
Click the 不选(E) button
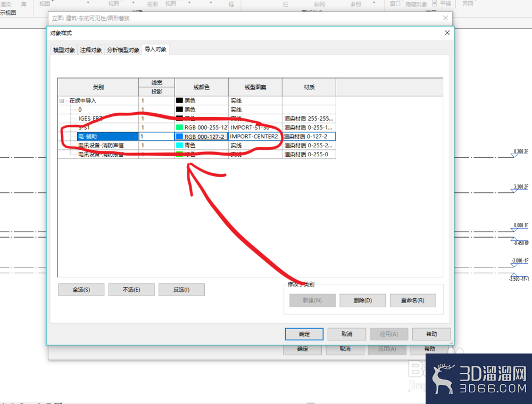click(131, 290)
